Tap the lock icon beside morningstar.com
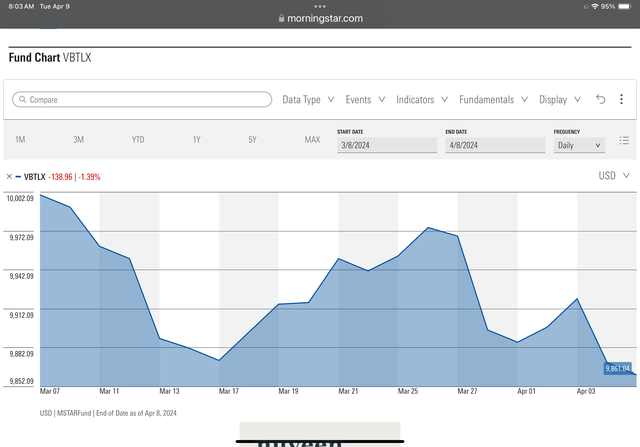 (281, 18)
